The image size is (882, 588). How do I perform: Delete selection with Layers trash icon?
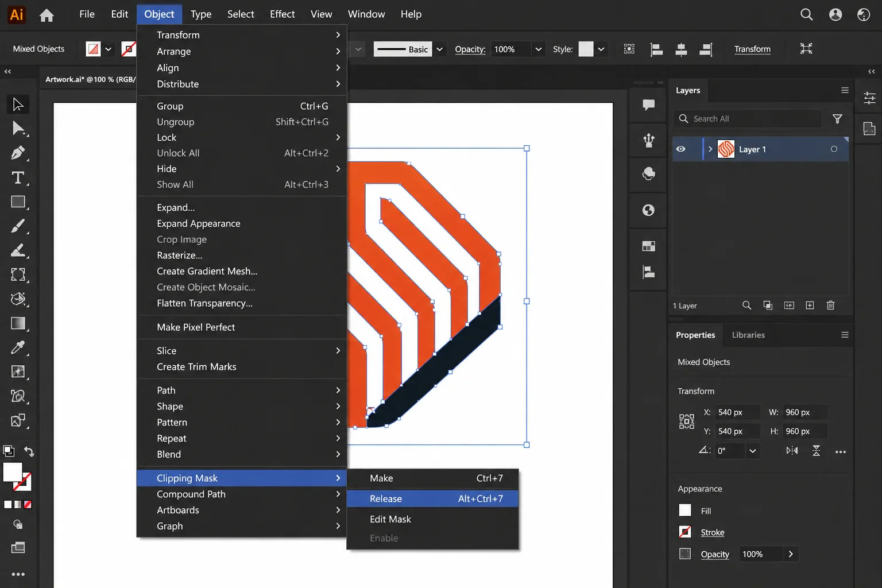[830, 305]
